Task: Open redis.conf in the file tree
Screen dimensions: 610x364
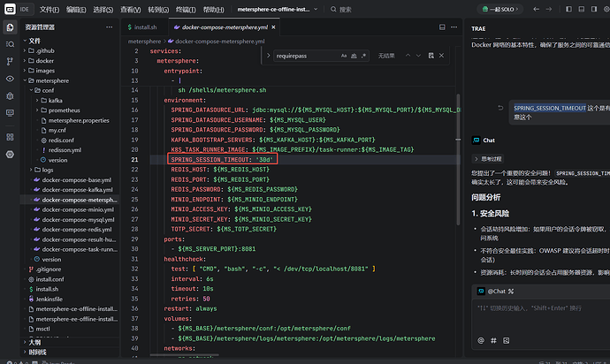Action: (x=61, y=140)
